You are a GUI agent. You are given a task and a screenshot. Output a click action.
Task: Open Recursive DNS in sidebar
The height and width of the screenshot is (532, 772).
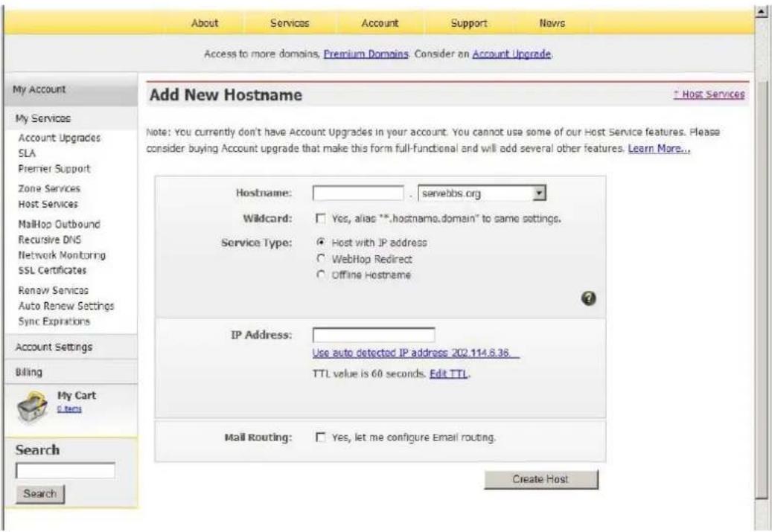(50, 240)
